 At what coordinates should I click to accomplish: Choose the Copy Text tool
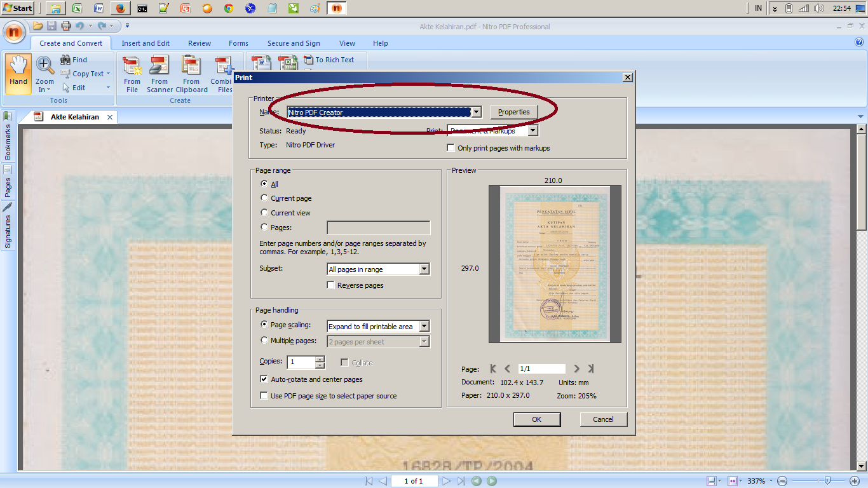point(82,74)
